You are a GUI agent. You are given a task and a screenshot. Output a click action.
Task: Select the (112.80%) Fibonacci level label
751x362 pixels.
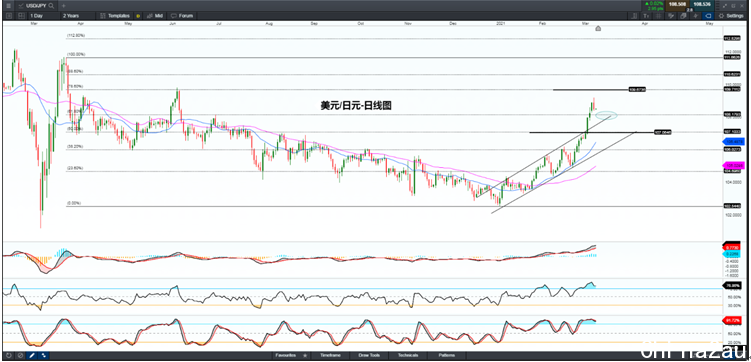76,35
